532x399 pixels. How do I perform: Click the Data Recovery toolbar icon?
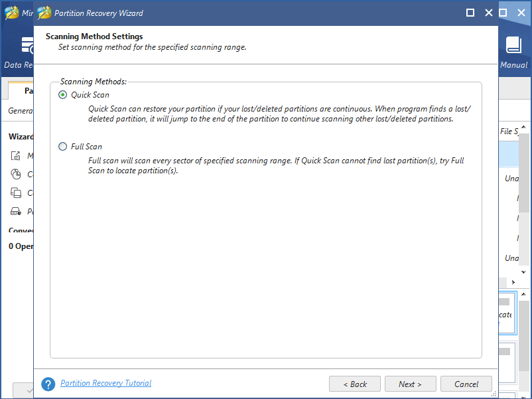(27, 45)
